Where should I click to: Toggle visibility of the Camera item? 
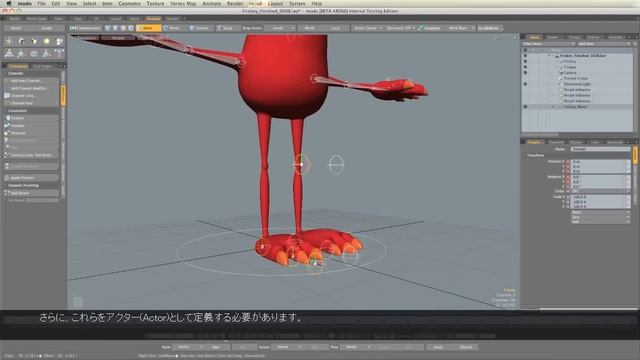point(525,73)
